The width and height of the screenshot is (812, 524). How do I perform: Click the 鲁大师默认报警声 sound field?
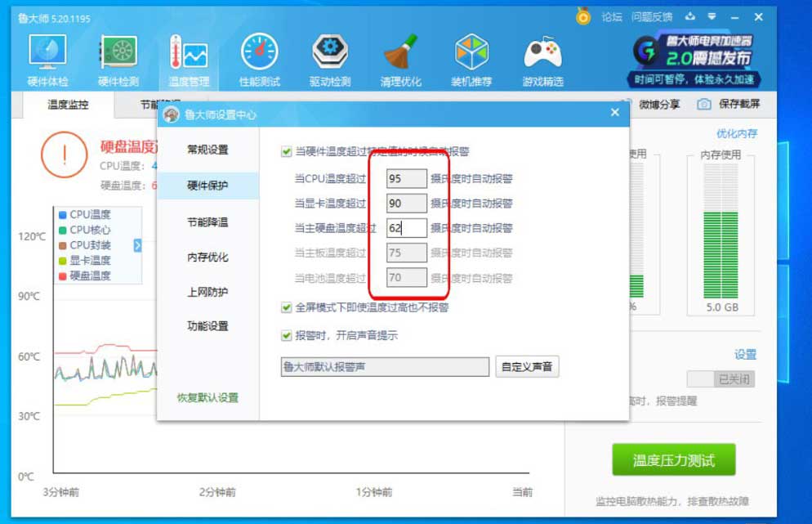pyautogui.click(x=385, y=367)
